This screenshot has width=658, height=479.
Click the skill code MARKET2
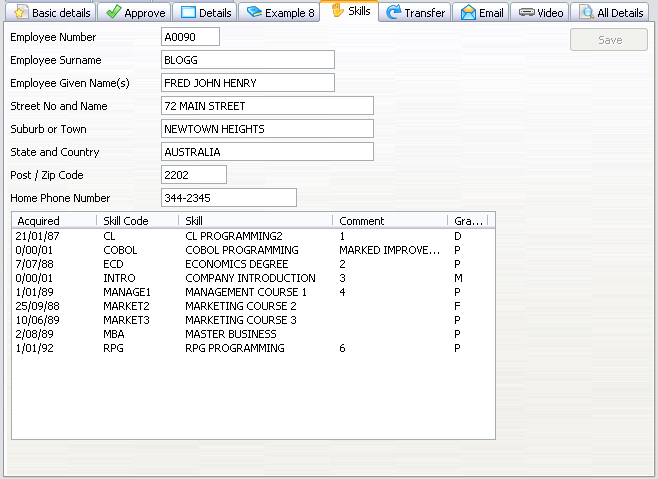[126, 306]
